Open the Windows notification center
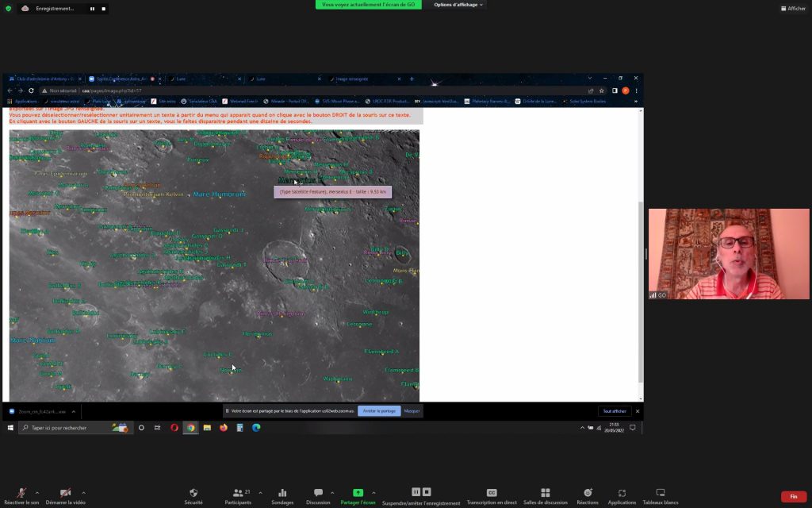 pos(632,428)
